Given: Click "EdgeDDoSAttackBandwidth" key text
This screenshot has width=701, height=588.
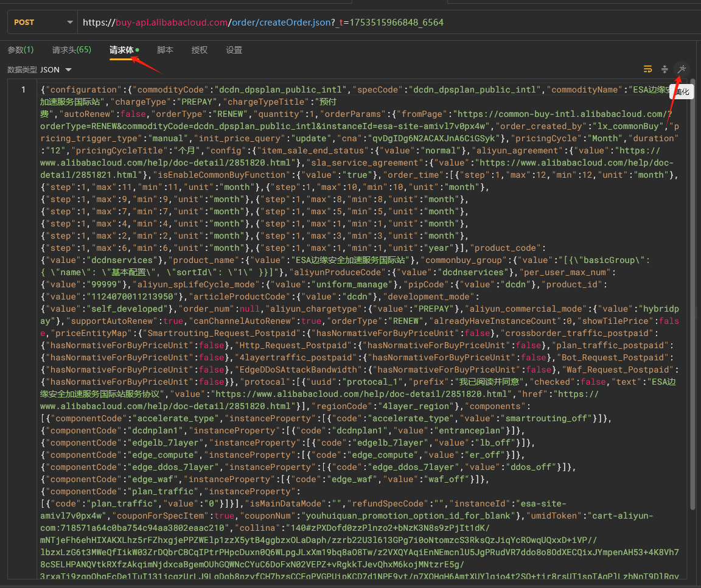Looking at the screenshot, I should (x=298, y=370).
